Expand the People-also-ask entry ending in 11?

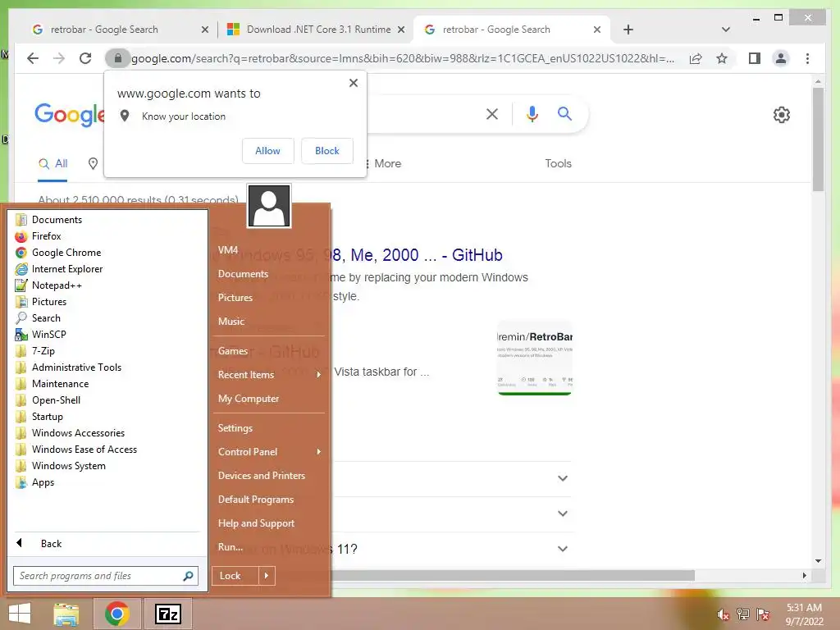click(563, 549)
